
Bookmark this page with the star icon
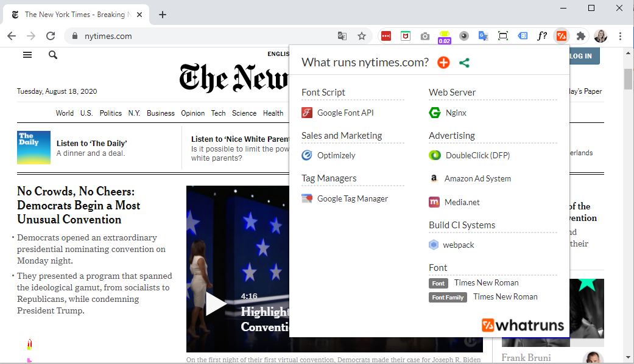(x=362, y=36)
